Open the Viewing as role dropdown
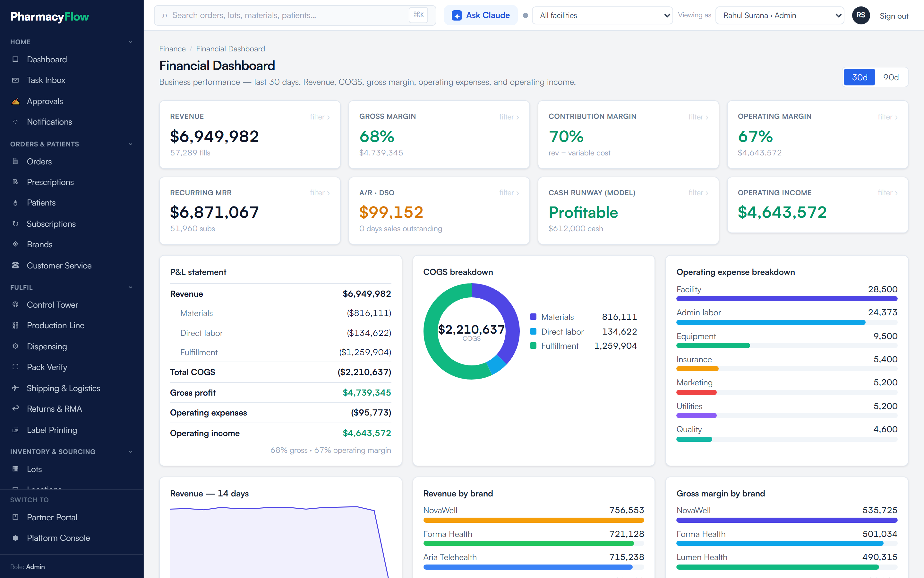Viewport: 924px width, 578px height. 780,15
